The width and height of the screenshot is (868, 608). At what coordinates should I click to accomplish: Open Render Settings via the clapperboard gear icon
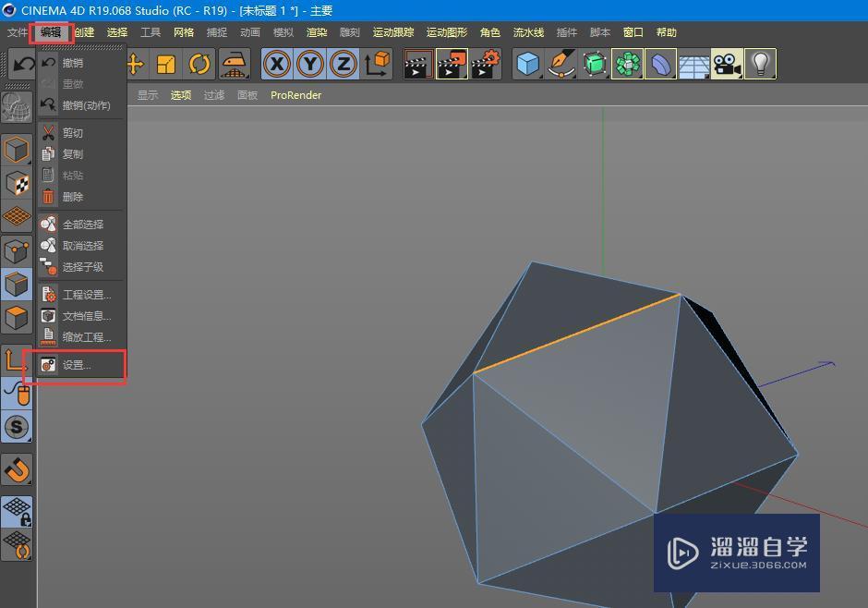click(x=484, y=64)
